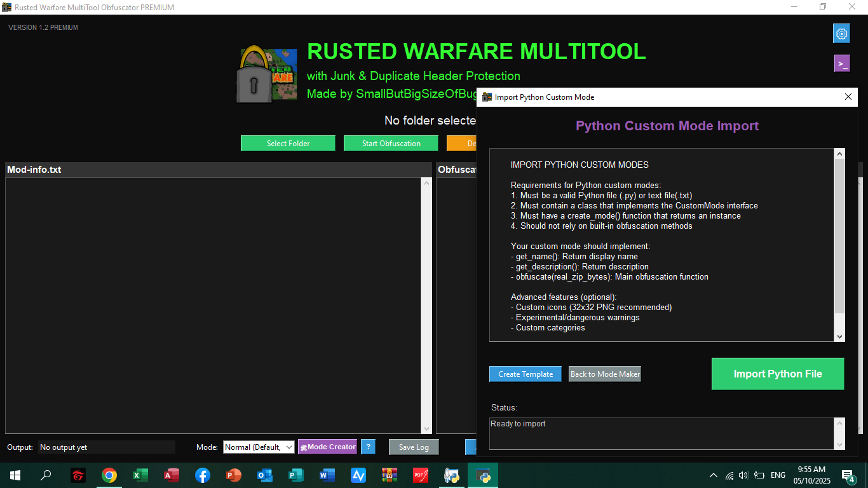868x488 pixels.
Task: Close the Import Python Custom Mode dialog
Action: click(848, 97)
